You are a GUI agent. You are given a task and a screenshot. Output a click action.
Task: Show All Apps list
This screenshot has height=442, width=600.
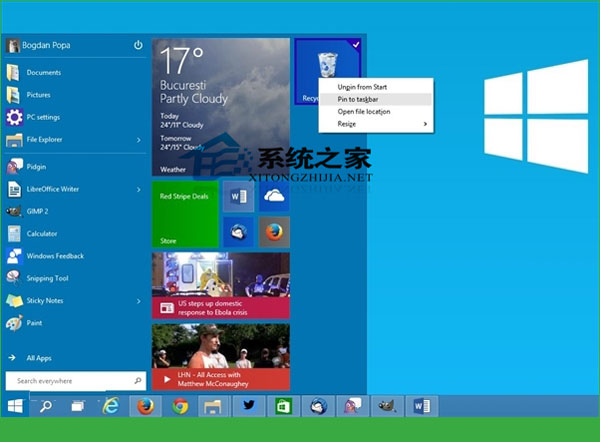point(38,358)
